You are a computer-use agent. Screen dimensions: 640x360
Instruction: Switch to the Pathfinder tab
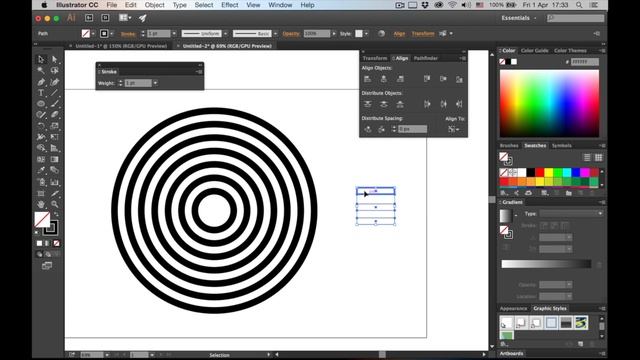425,58
